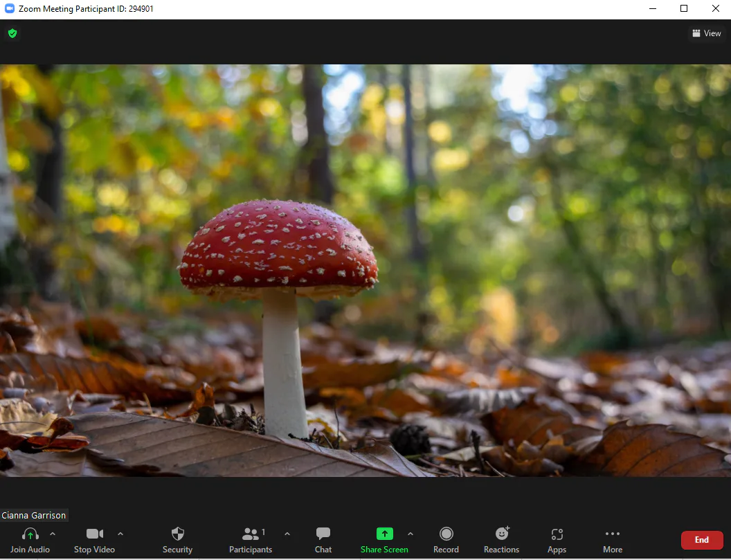Click green encryption shield icon
This screenshot has width=731, height=560.
12,33
